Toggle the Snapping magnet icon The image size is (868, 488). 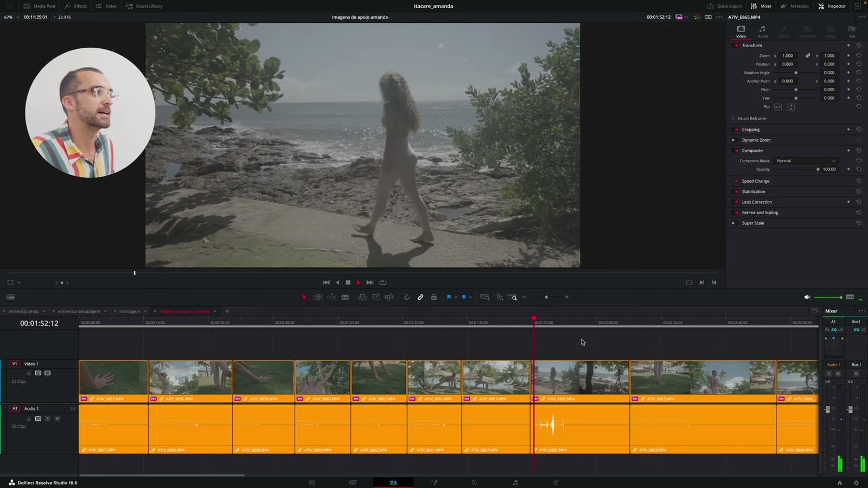click(407, 297)
